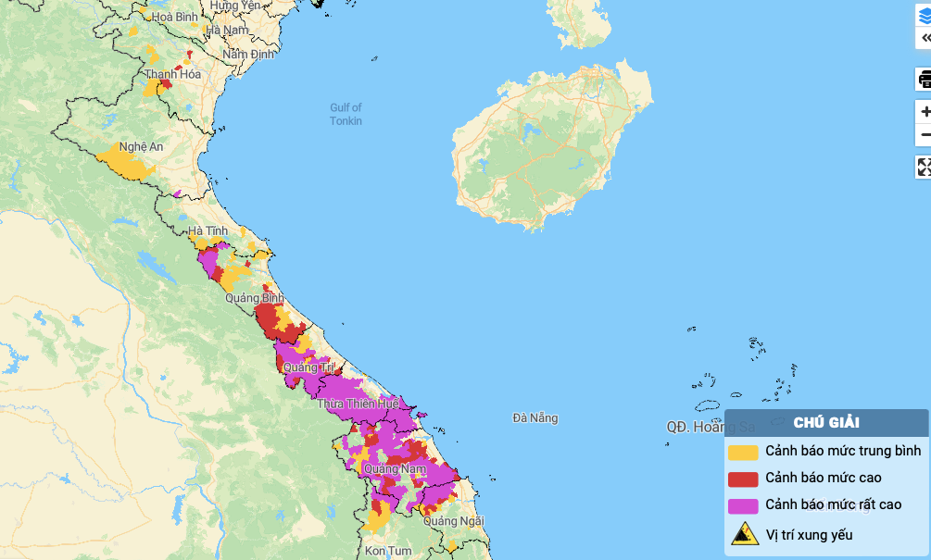This screenshot has width=931, height=560.
Task: Click the Thừa Thiên Huế province label
Action: (358, 404)
